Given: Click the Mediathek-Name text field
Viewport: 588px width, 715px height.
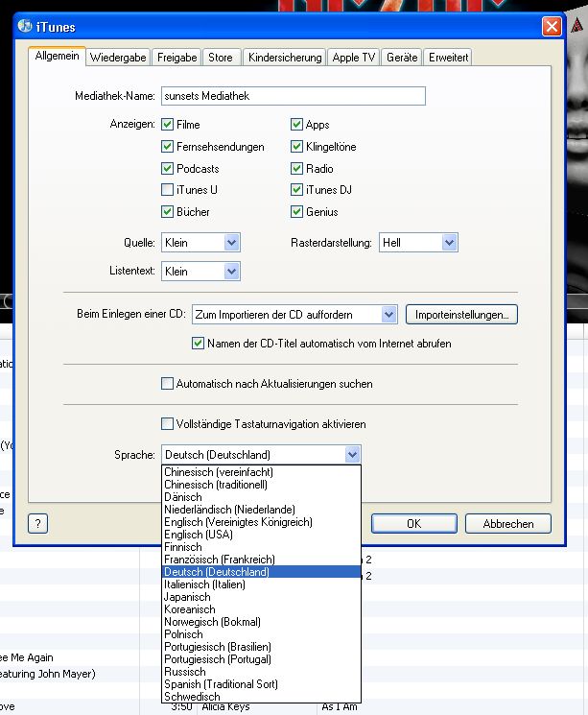Looking at the screenshot, I should (294, 96).
